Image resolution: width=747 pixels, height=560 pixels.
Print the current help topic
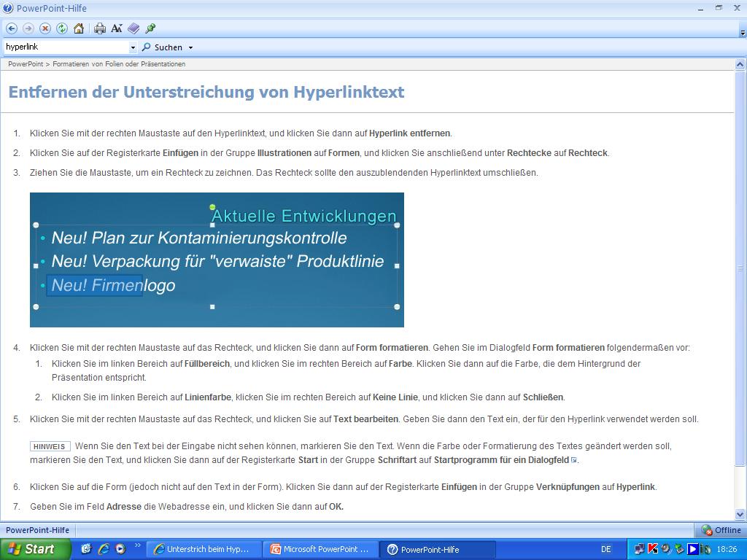click(x=99, y=28)
